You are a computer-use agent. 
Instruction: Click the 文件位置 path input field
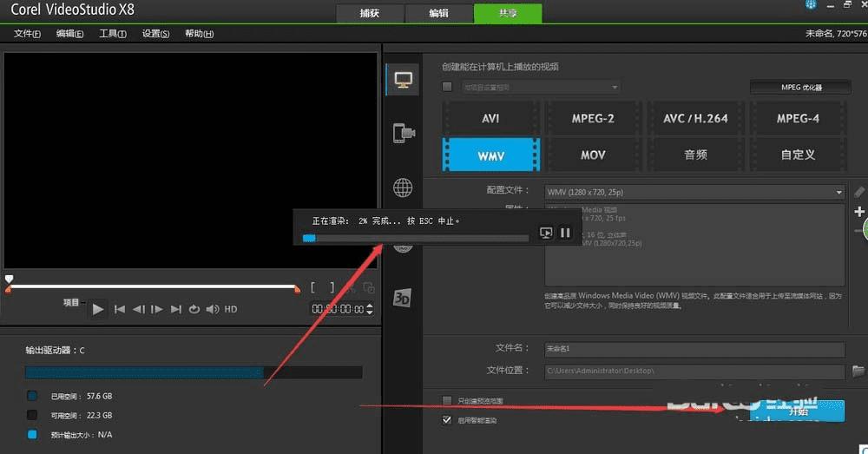pyautogui.click(x=694, y=371)
